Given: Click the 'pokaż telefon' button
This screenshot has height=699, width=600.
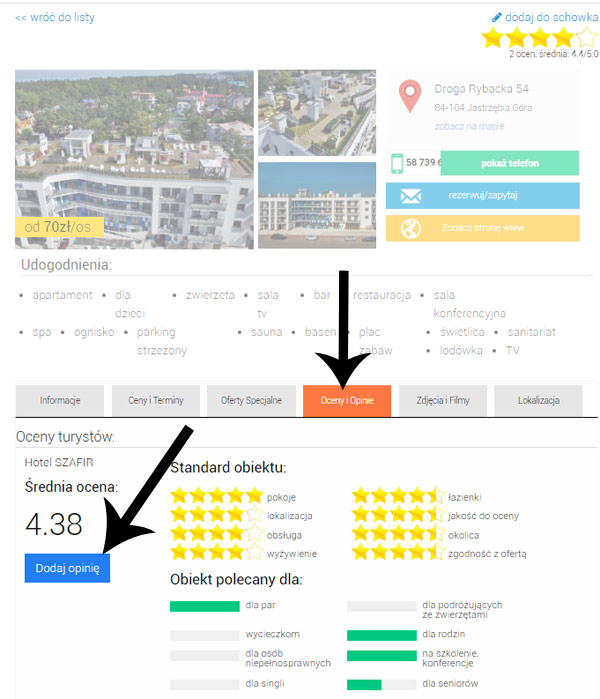Looking at the screenshot, I should point(510,163).
